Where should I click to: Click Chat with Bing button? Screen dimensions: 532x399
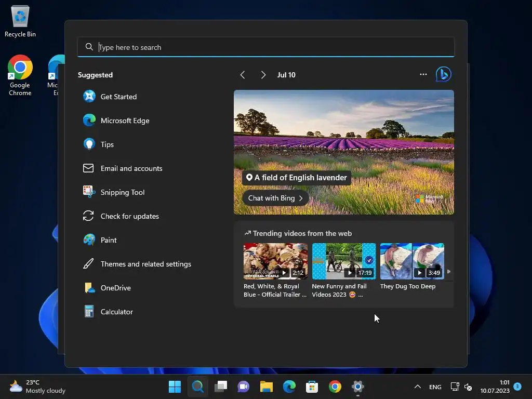275,198
